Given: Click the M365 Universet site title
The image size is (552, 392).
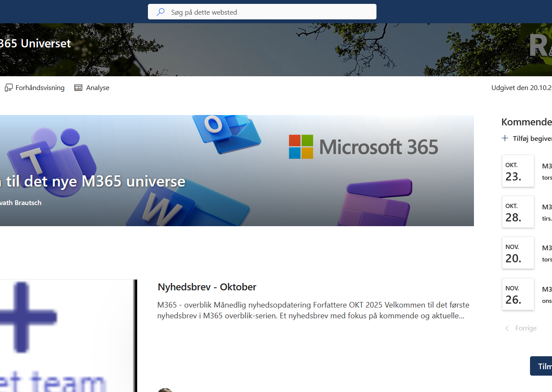Looking at the screenshot, I should point(34,44).
